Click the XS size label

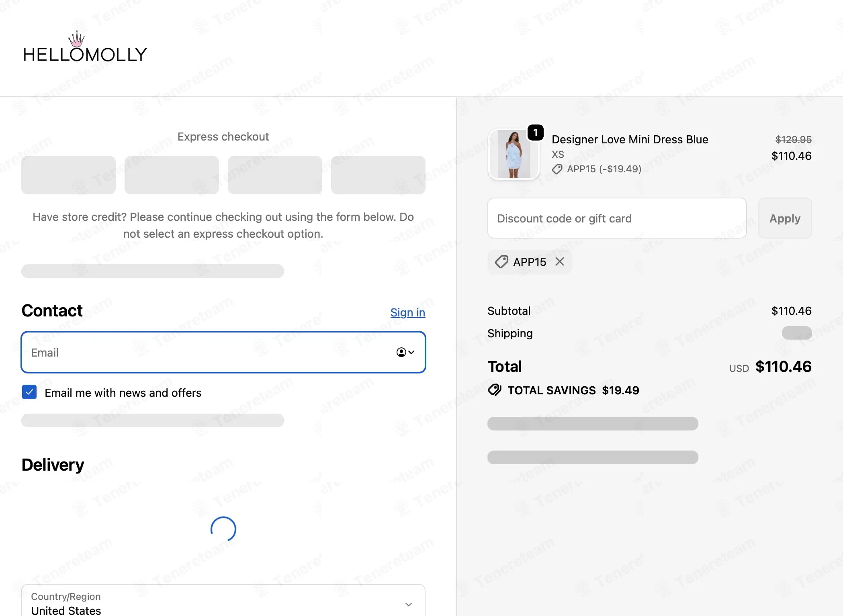point(558,155)
